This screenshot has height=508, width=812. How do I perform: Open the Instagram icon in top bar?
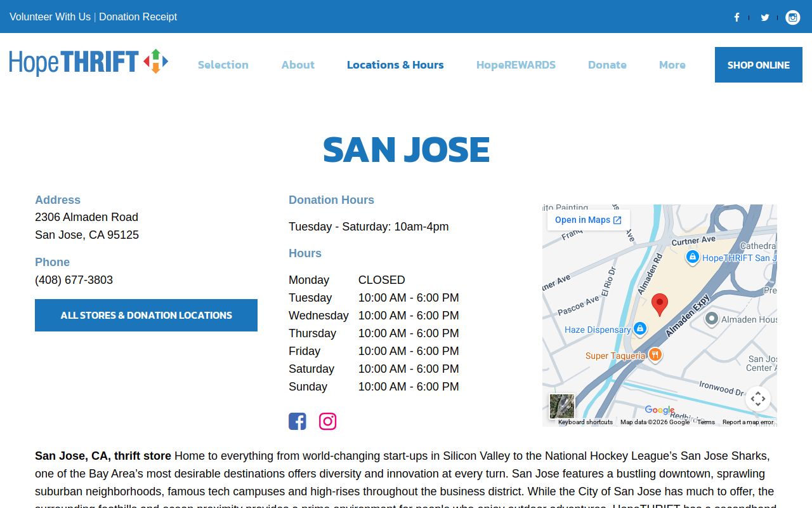(x=792, y=17)
